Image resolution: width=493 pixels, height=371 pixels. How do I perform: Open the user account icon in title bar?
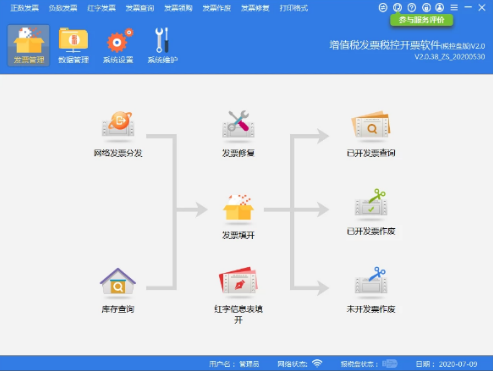point(440,7)
